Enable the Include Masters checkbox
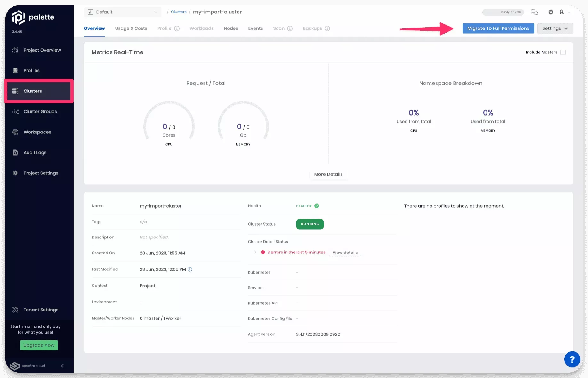 (563, 52)
